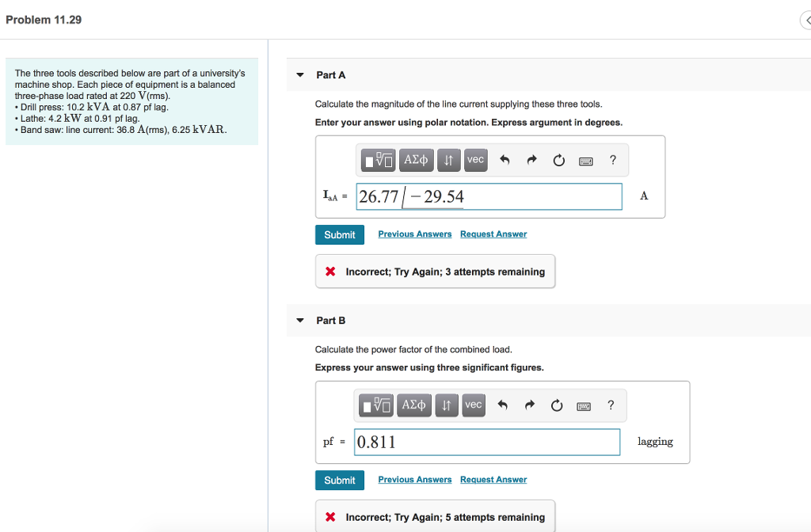The height and width of the screenshot is (532, 811).
Task: Open the Greek symbols ΑΣφ palette in Part B
Action: [414, 405]
